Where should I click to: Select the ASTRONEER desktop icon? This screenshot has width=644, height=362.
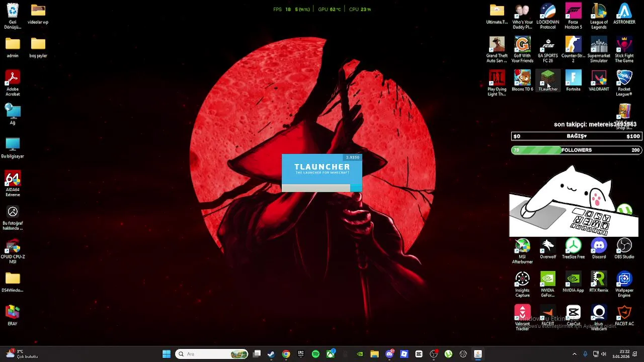pos(624,14)
